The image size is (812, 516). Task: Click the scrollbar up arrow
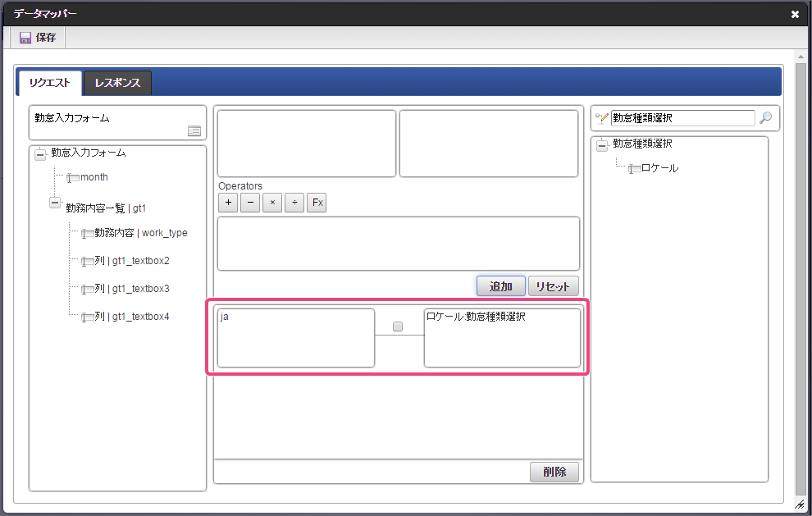(801, 57)
